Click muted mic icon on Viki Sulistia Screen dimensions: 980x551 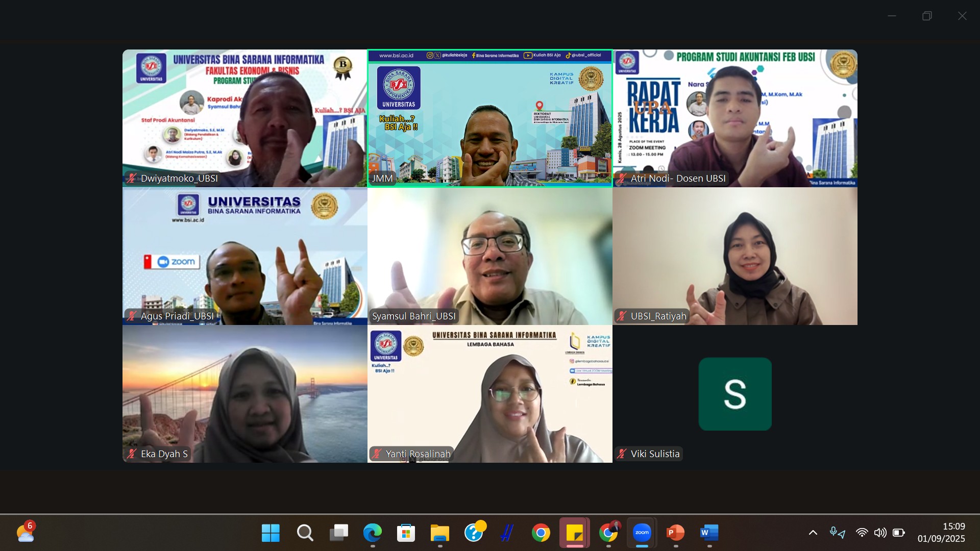pos(622,454)
